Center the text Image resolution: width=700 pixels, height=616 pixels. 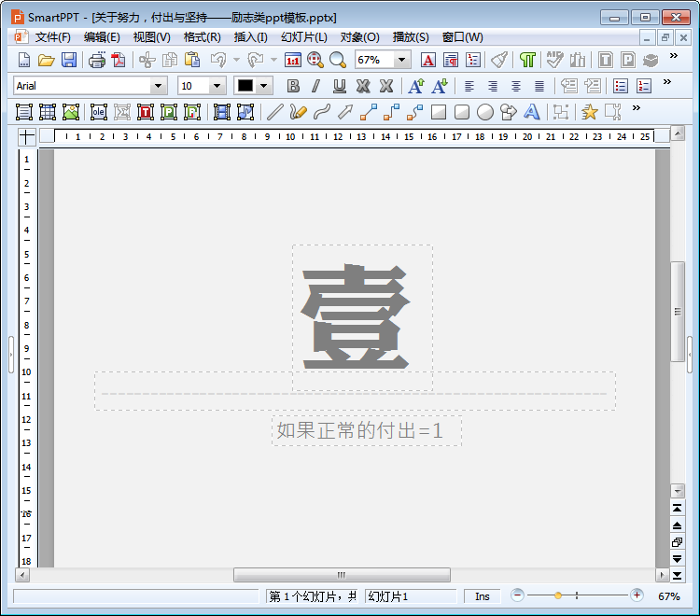[x=515, y=86]
